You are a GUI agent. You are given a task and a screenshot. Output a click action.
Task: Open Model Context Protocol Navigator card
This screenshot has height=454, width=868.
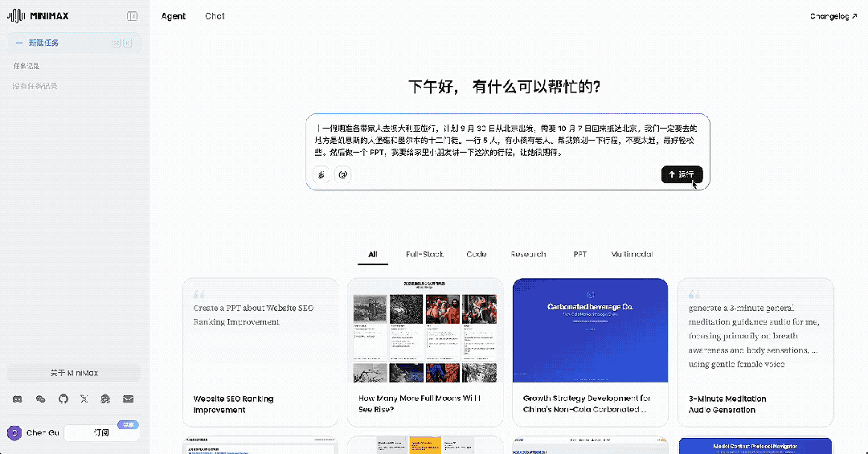(x=755, y=446)
